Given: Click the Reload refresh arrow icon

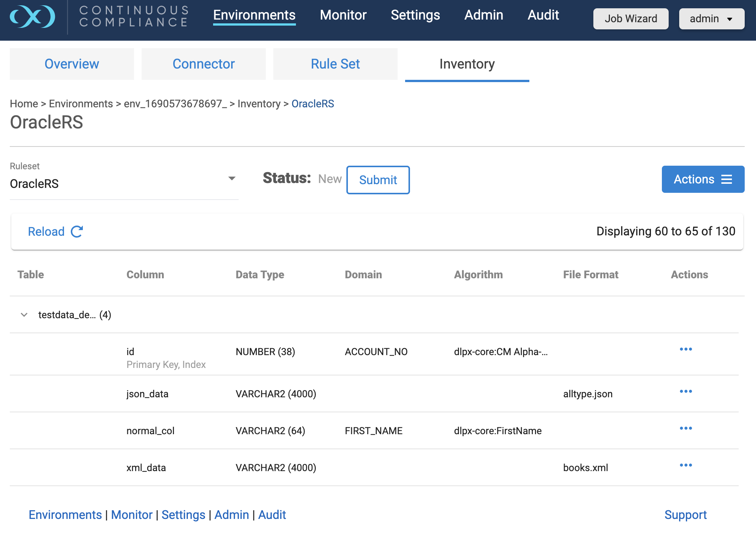Looking at the screenshot, I should [x=77, y=232].
